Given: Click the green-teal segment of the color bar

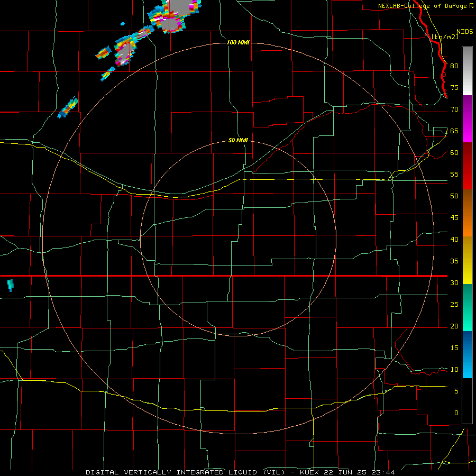Looking at the screenshot, I should (467, 307).
